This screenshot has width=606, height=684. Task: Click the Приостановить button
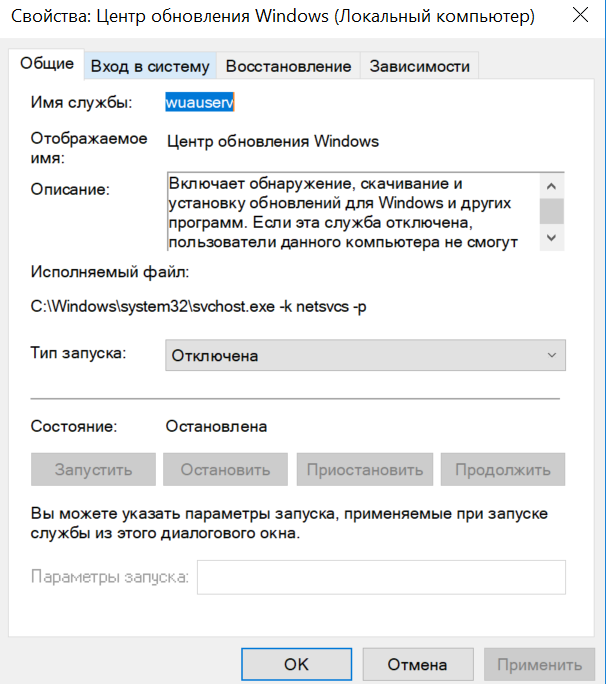[365, 469]
